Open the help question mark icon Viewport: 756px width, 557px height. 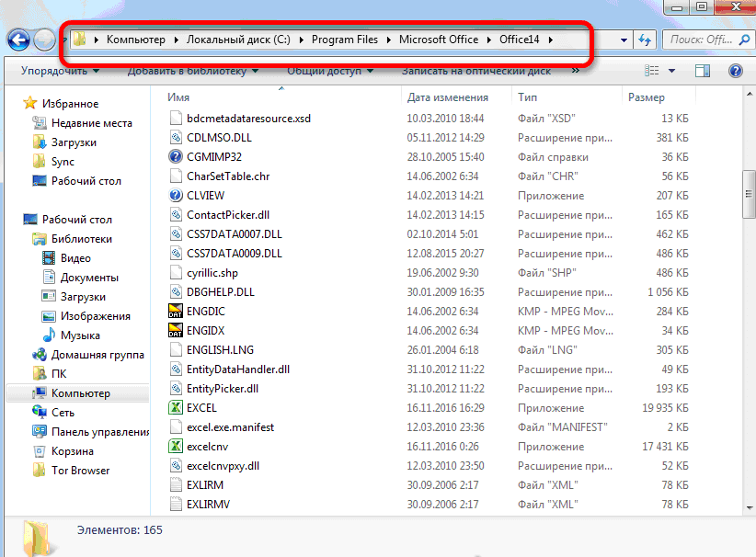[735, 71]
